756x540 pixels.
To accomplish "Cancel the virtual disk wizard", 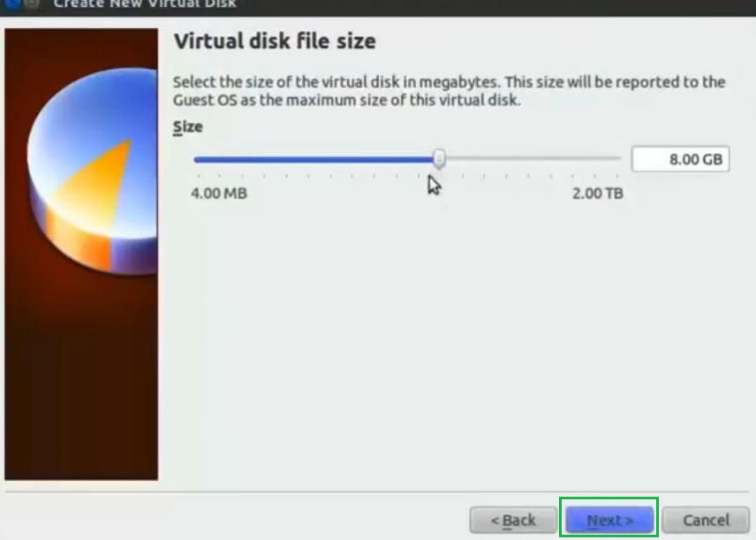I will (x=706, y=521).
